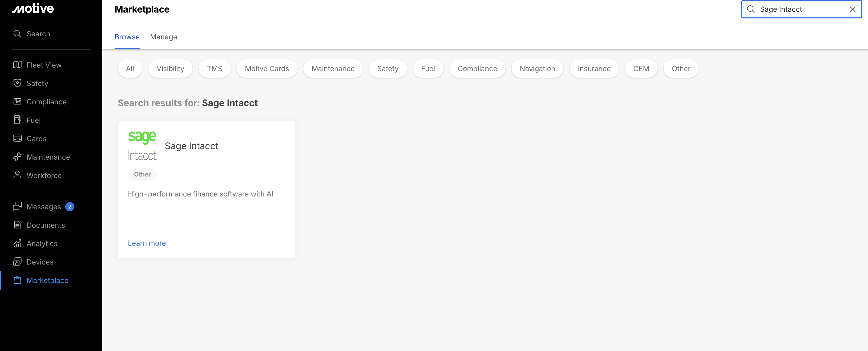
Task: Click the Messages chat icon
Action: [x=17, y=206]
